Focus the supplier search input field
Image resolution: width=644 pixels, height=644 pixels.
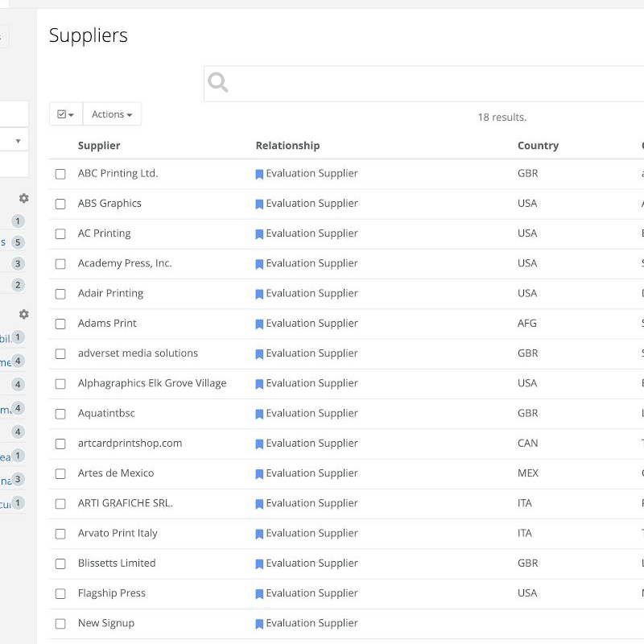click(424, 84)
